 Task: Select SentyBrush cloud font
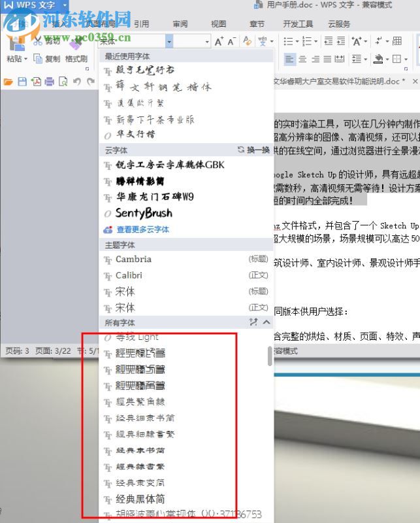(187, 213)
